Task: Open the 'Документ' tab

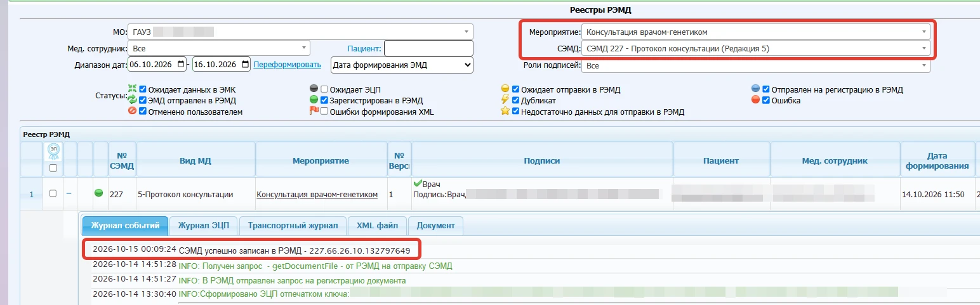Action: click(x=435, y=225)
